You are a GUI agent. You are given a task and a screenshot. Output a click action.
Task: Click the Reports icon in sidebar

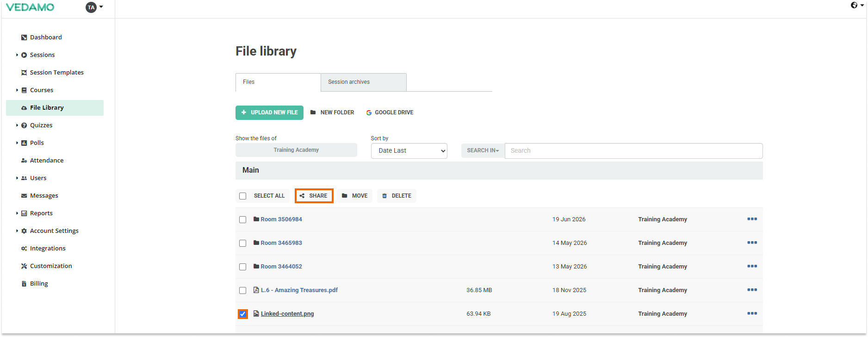click(x=24, y=213)
